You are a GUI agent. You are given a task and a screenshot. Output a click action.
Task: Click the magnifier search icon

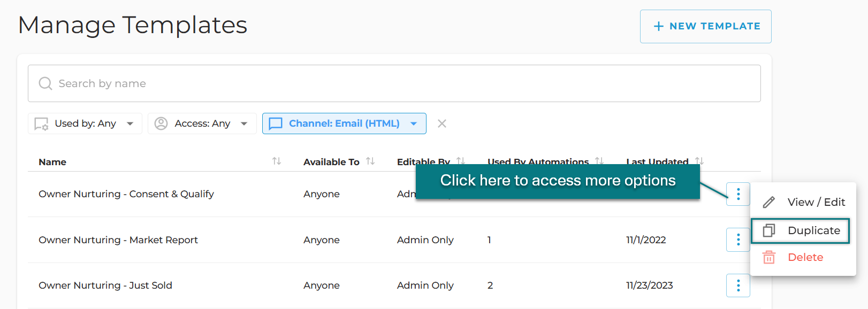(x=45, y=83)
